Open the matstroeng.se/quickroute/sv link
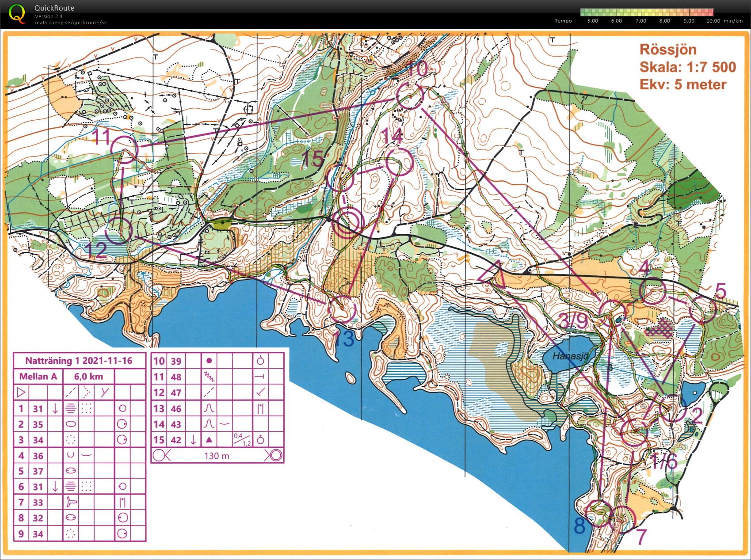This screenshot has width=751, height=560. (71, 23)
